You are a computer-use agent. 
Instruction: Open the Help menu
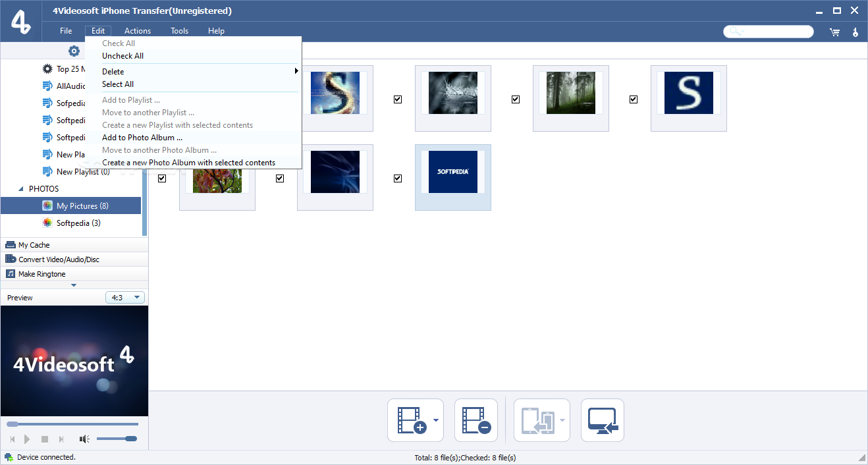tap(217, 31)
